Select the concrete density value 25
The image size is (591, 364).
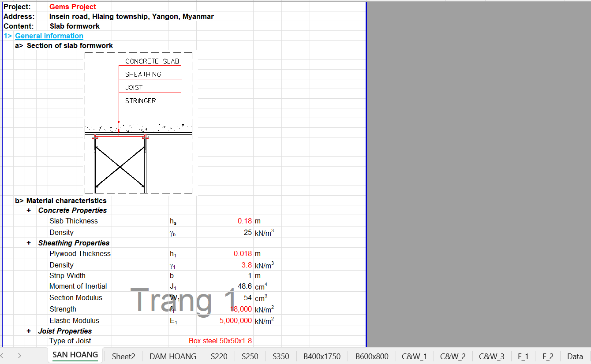click(x=248, y=232)
